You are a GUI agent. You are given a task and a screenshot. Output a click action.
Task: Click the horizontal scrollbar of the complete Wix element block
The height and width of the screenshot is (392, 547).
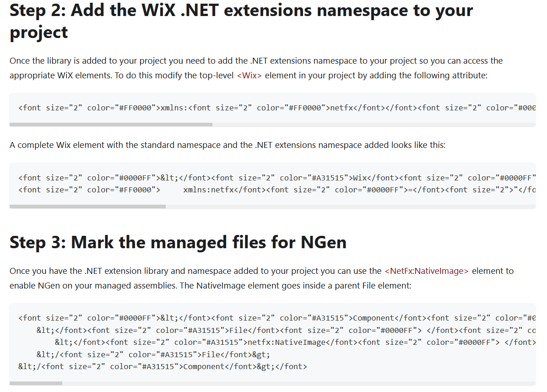(87, 207)
